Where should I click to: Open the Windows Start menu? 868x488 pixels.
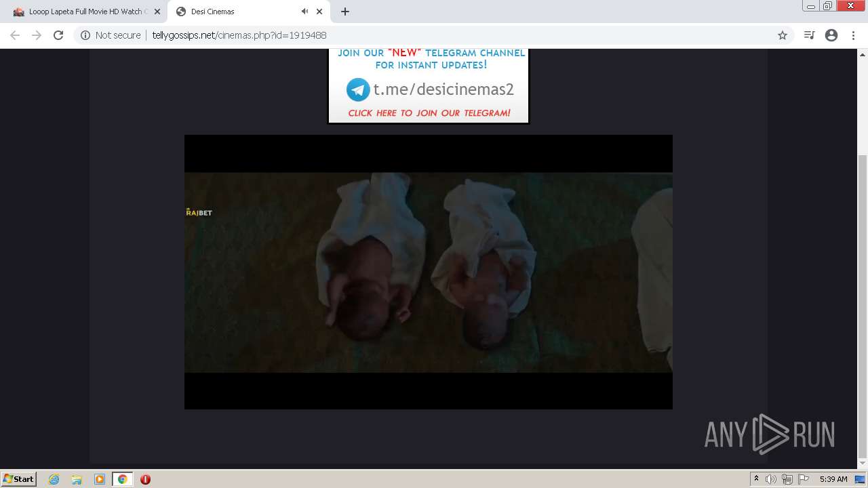[18, 479]
